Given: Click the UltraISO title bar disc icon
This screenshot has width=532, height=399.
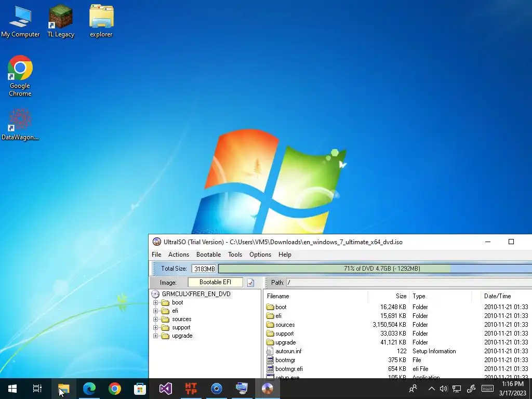Looking at the screenshot, I should coord(157,242).
